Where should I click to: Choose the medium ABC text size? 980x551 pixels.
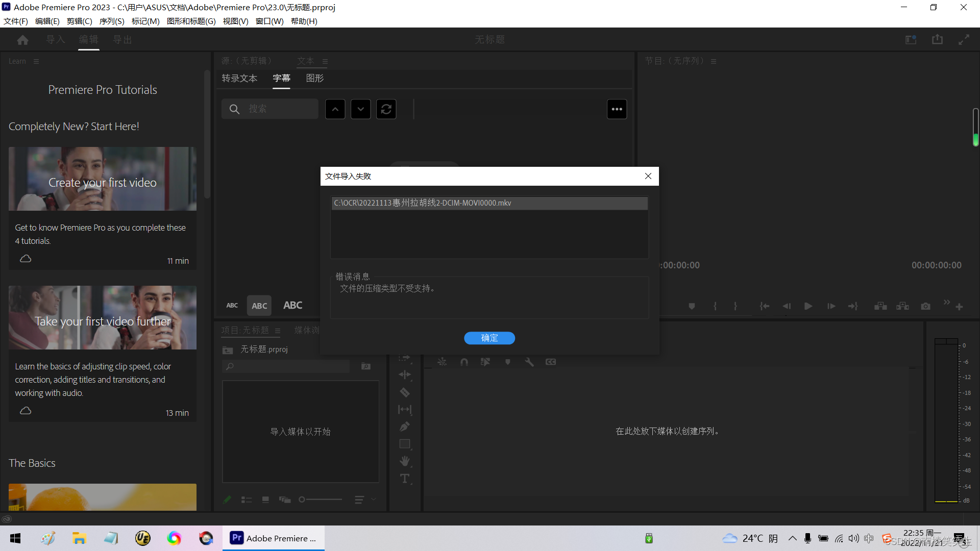tap(259, 305)
